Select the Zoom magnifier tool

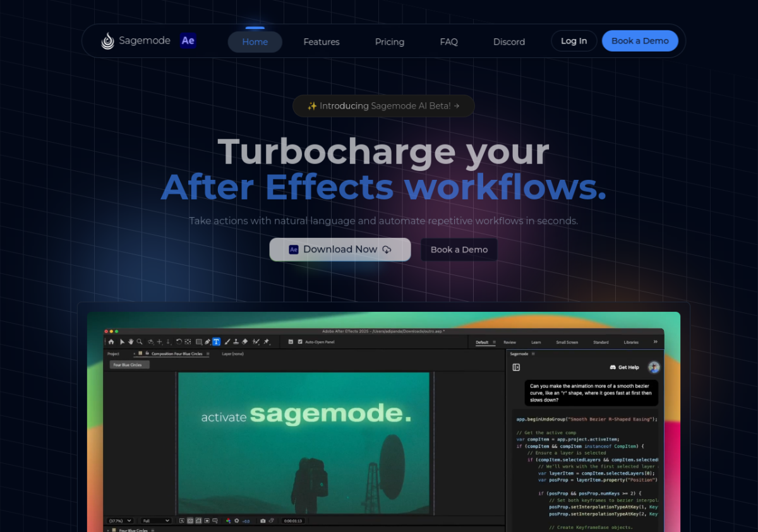click(x=140, y=342)
